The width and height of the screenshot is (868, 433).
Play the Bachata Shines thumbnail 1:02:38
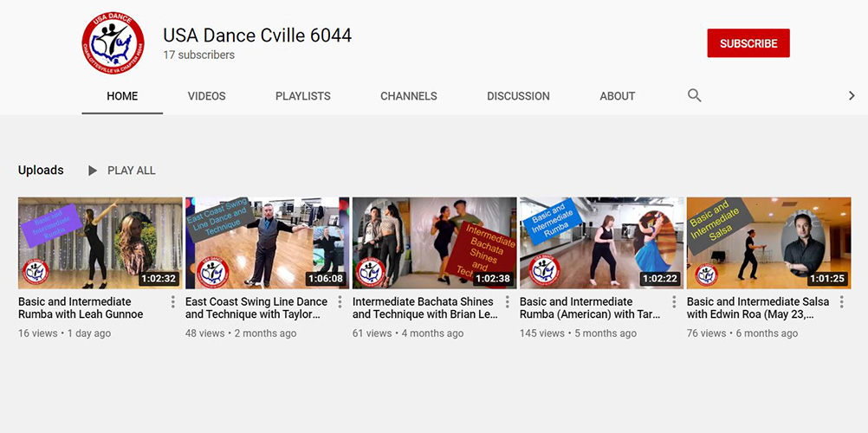[x=435, y=243]
